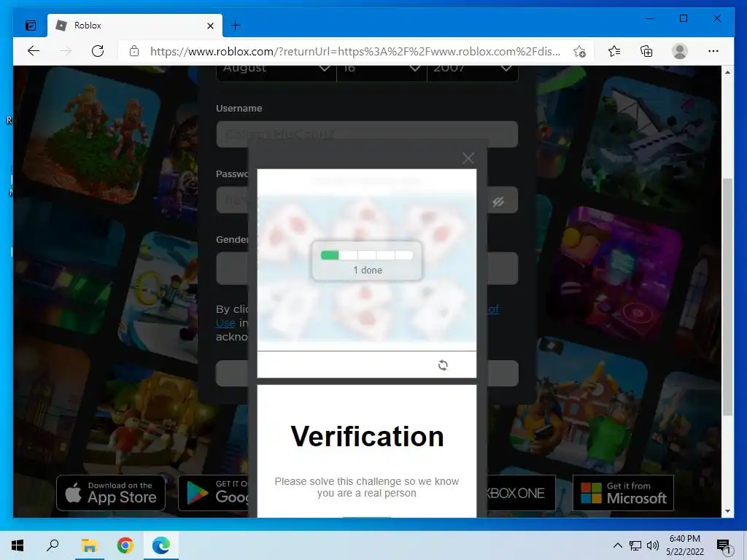Viewport: 747px width, 560px height.
Task: Click the Username input field
Action: 367,134
